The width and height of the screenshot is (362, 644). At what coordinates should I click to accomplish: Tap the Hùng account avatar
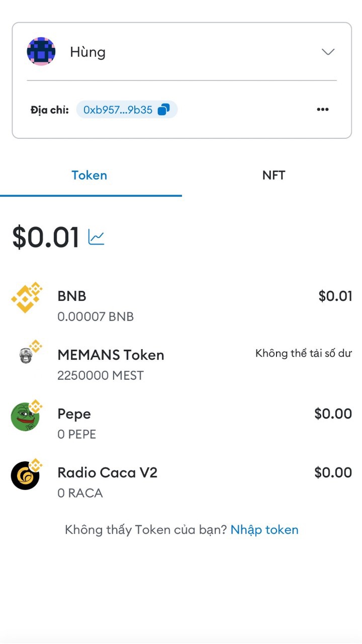coord(41,51)
